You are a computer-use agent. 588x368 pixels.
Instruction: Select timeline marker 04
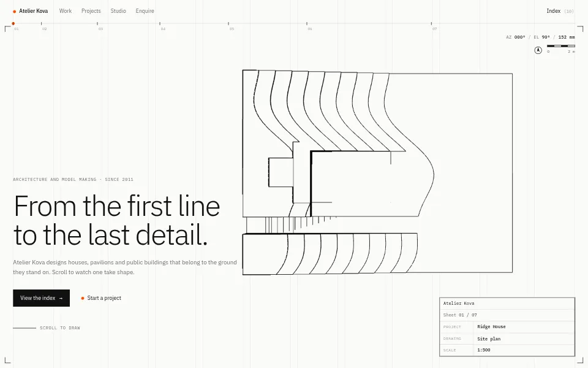point(162,26)
